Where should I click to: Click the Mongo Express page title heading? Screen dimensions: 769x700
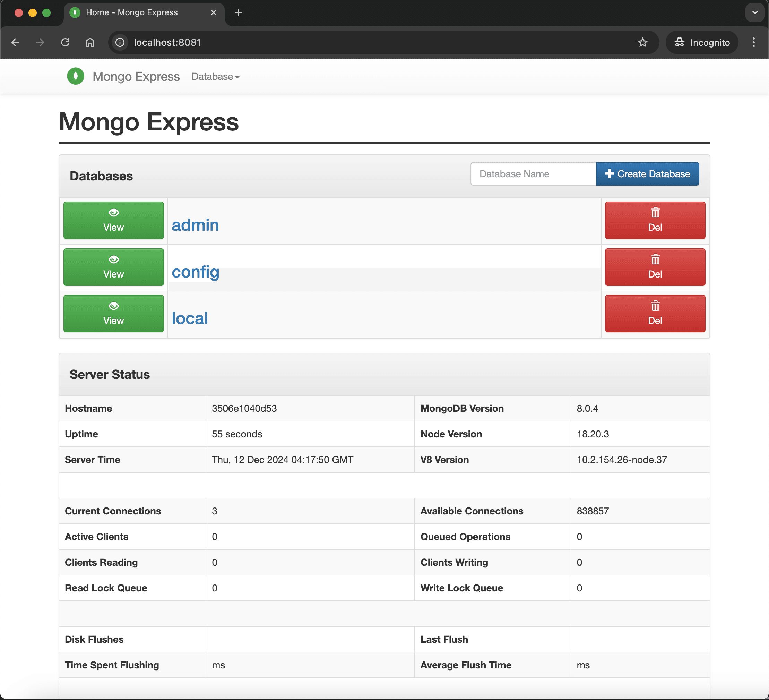coord(149,122)
